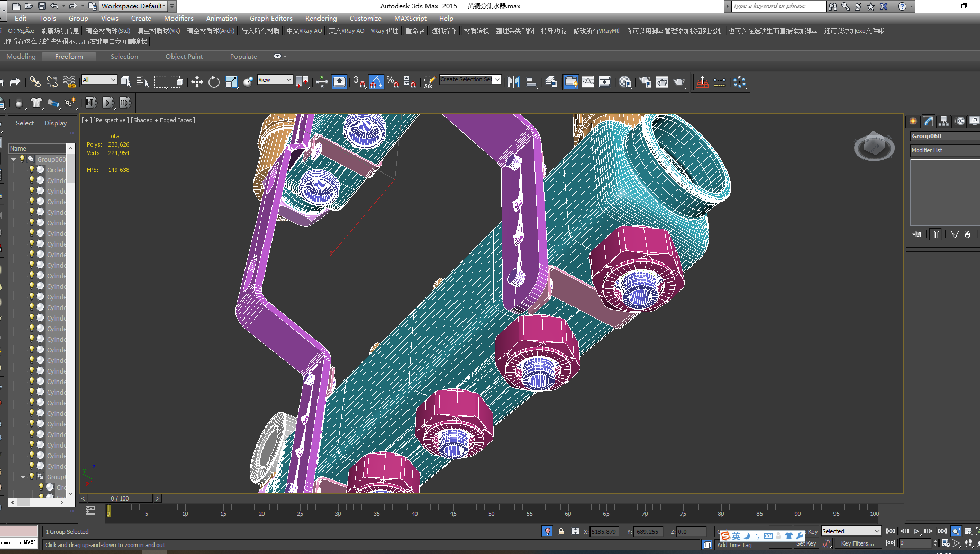Toggle Select and Manipulate mode
This screenshot has width=980, height=554.
(322, 81)
